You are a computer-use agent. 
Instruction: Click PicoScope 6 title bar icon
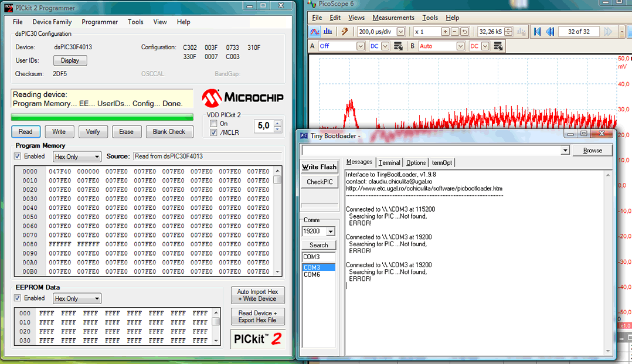click(x=312, y=4)
